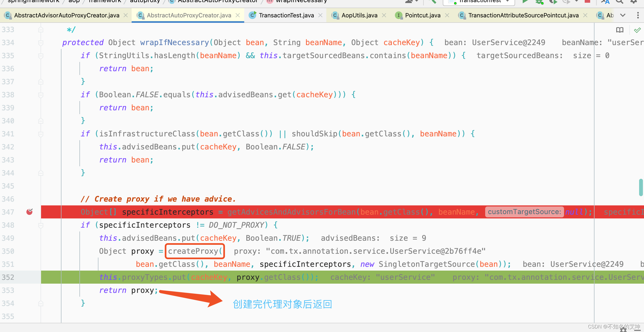This screenshot has width=644, height=332.
Task: Show the hidden editor tabs list chevron
Action: (623, 15)
